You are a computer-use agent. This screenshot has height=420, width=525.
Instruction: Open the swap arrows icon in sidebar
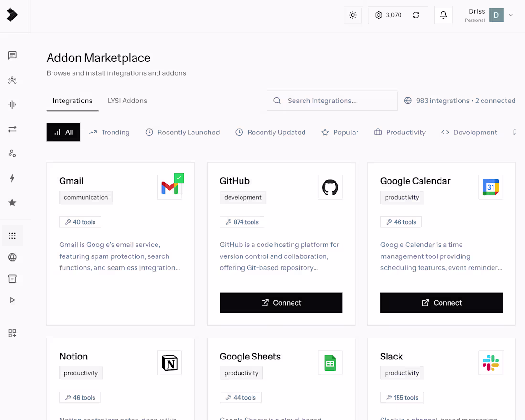point(12,129)
